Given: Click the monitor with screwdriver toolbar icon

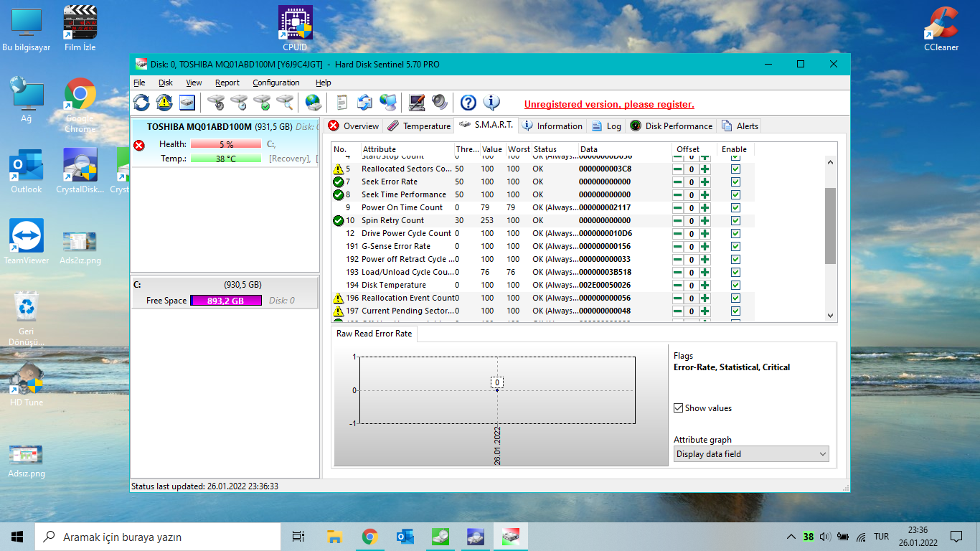Looking at the screenshot, I should click(416, 103).
